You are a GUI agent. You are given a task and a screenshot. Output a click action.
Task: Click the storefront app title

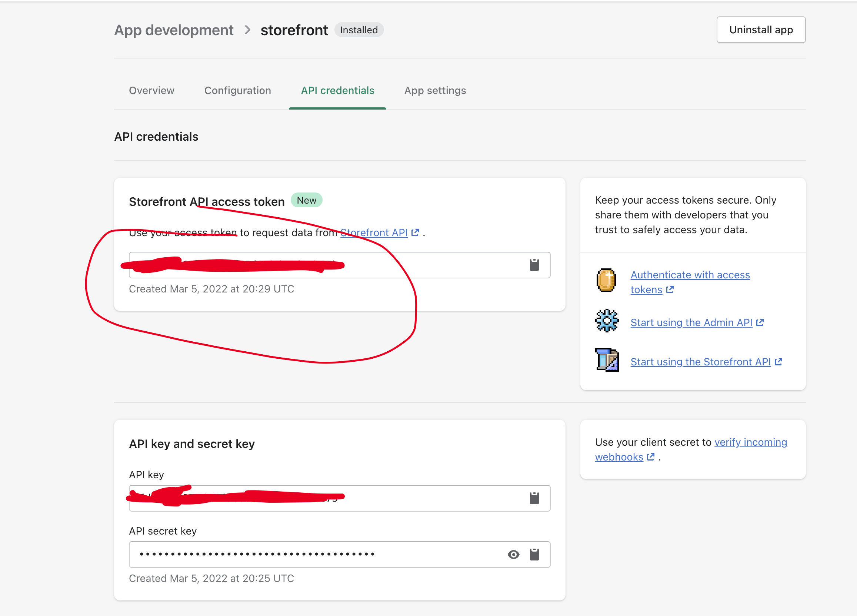point(294,30)
